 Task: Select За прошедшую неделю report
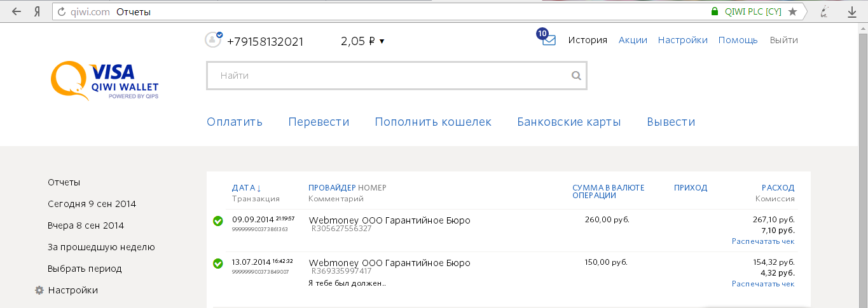tap(101, 247)
